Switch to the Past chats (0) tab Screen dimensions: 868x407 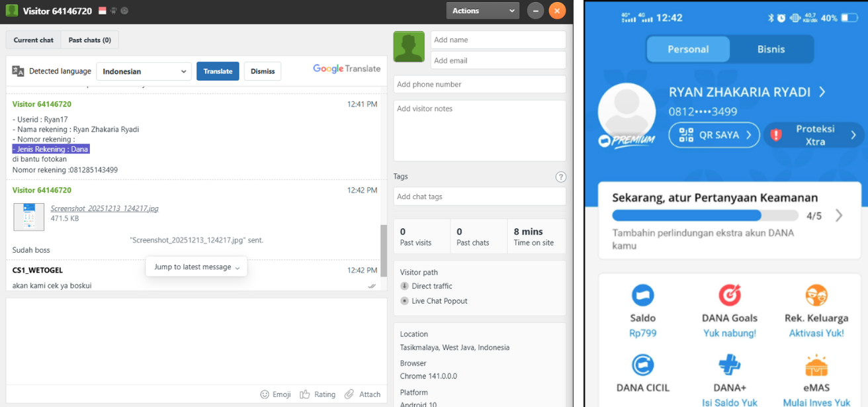pyautogui.click(x=89, y=40)
